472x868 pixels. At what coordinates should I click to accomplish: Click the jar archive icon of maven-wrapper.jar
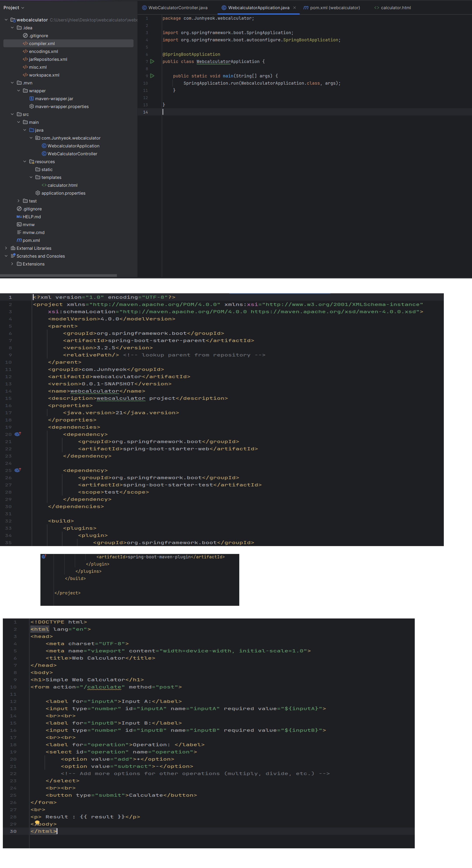coord(32,98)
